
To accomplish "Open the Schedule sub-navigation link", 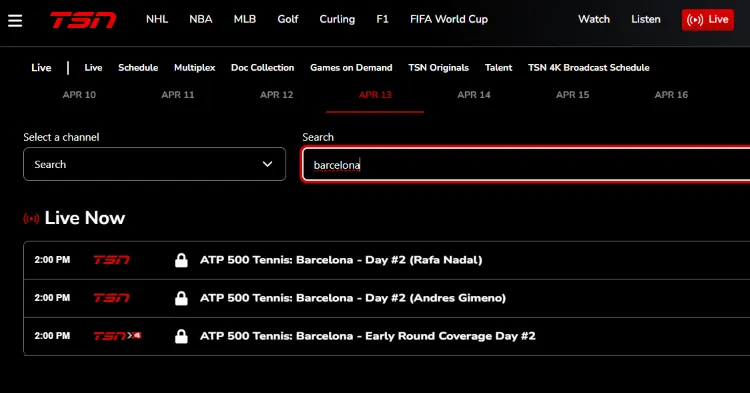I will pos(138,68).
